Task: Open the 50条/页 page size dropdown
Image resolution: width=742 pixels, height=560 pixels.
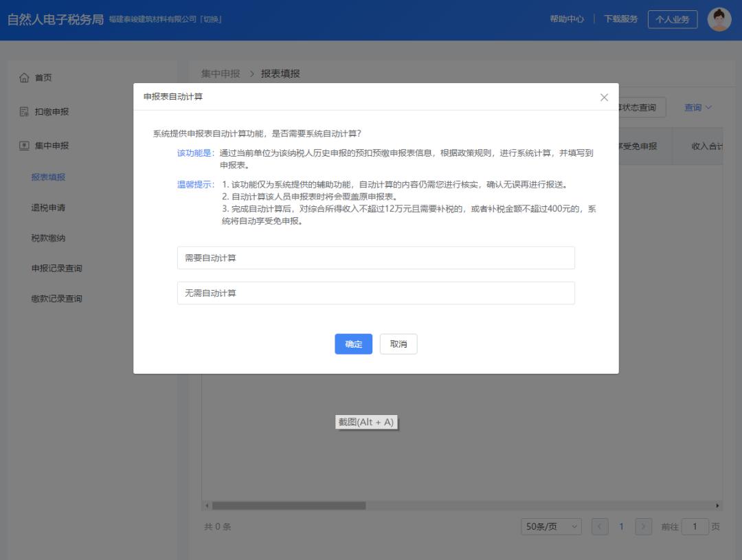Action: (x=551, y=526)
